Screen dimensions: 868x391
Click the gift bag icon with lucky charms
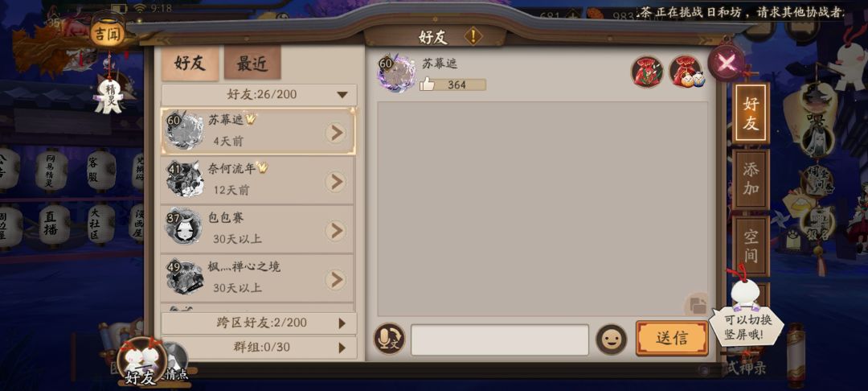[x=686, y=72]
